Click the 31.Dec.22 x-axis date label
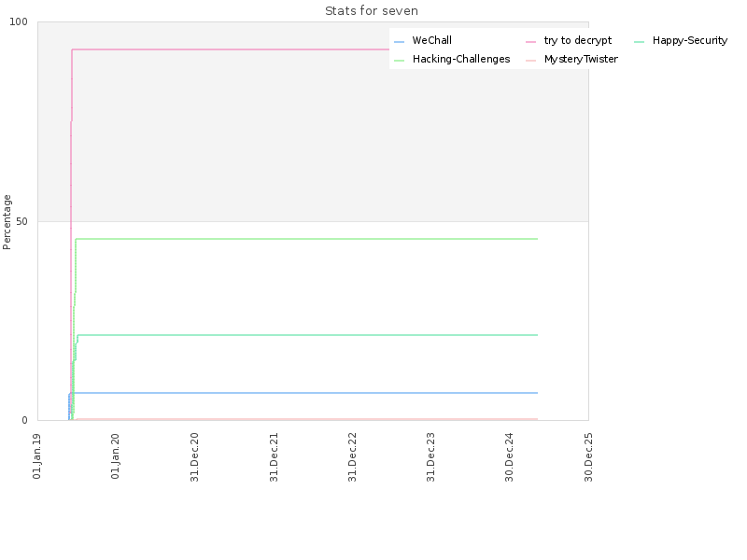The image size is (747, 560). coord(352,456)
